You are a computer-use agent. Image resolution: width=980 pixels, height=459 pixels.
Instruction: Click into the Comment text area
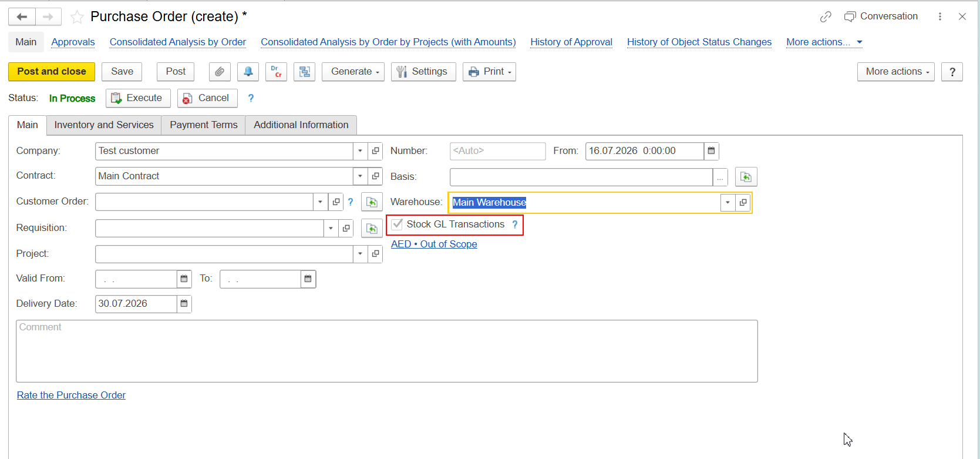pos(387,351)
